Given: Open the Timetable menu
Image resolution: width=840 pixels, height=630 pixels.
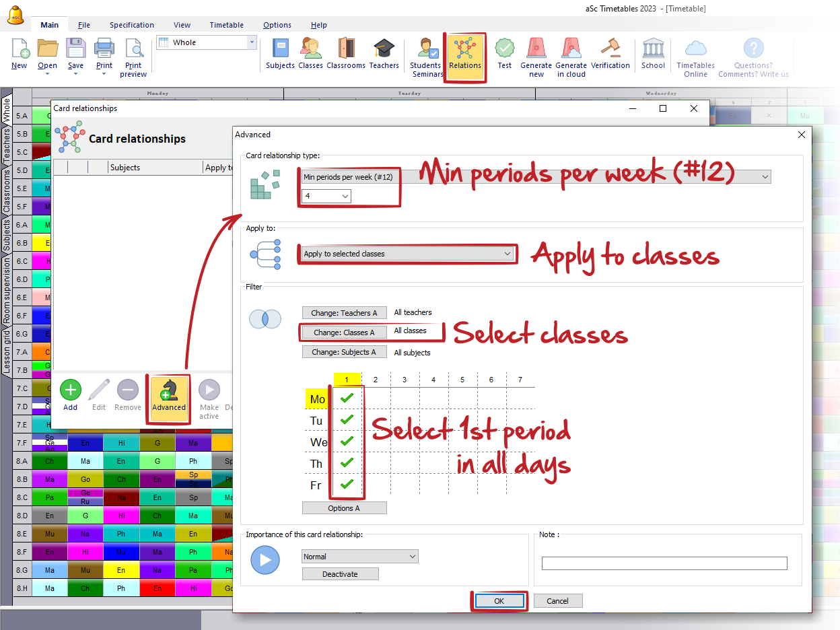Looking at the screenshot, I should pos(226,25).
